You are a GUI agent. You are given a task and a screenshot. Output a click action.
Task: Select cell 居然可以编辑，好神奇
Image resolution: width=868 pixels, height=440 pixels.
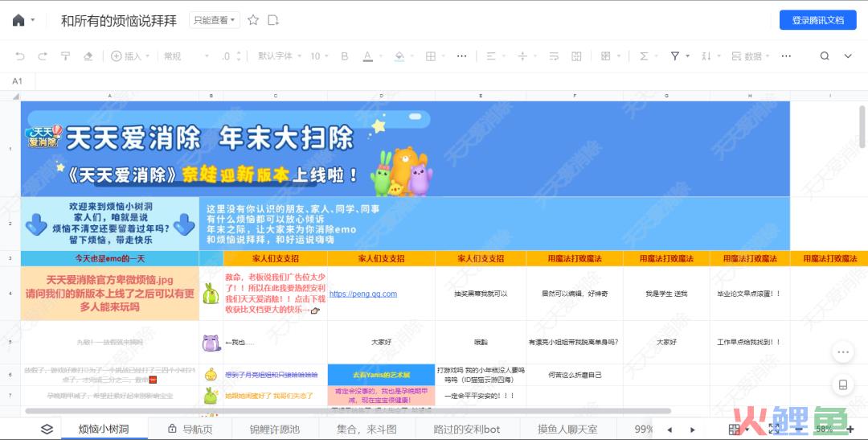tap(575, 294)
